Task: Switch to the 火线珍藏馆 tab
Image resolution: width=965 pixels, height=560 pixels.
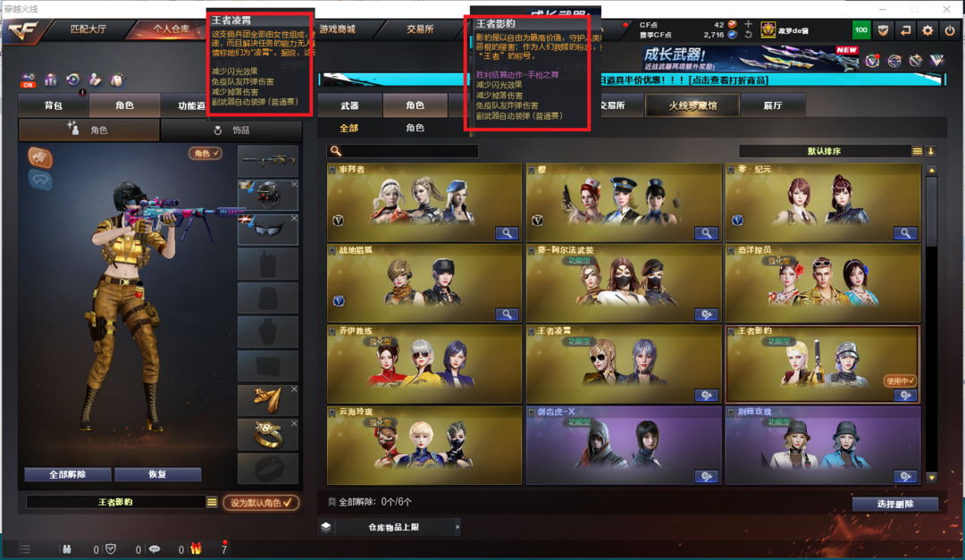Action: click(692, 105)
